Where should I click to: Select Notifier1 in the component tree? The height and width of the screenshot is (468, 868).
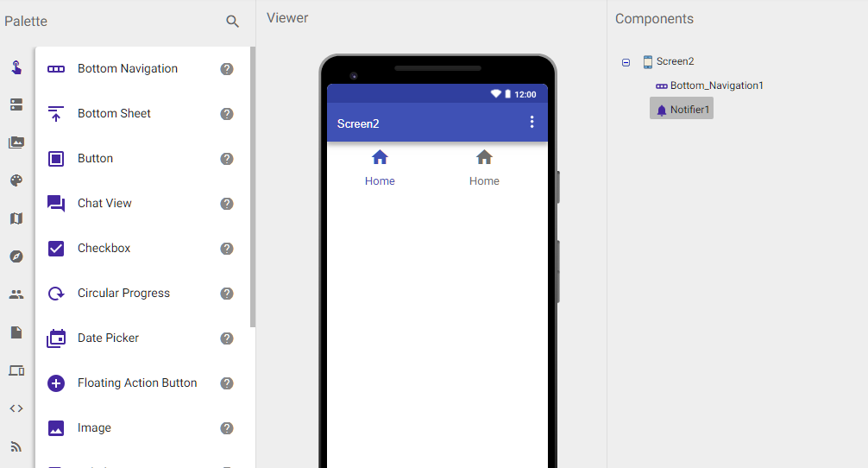(x=682, y=109)
